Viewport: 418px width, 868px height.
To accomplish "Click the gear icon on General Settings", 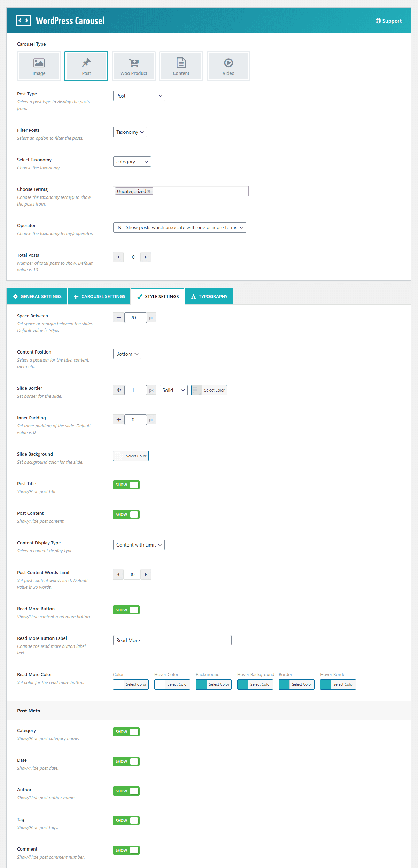I will [15, 296].
